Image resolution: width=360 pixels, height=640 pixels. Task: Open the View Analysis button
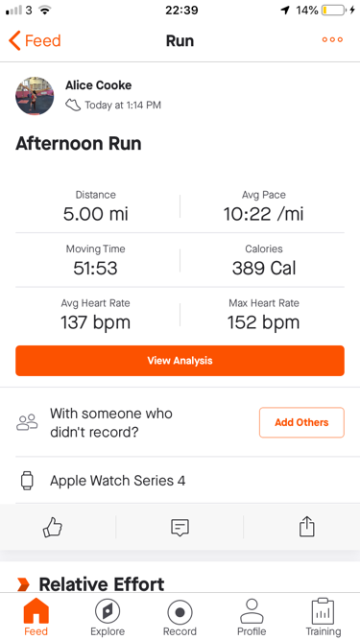(x=180, y=360)
